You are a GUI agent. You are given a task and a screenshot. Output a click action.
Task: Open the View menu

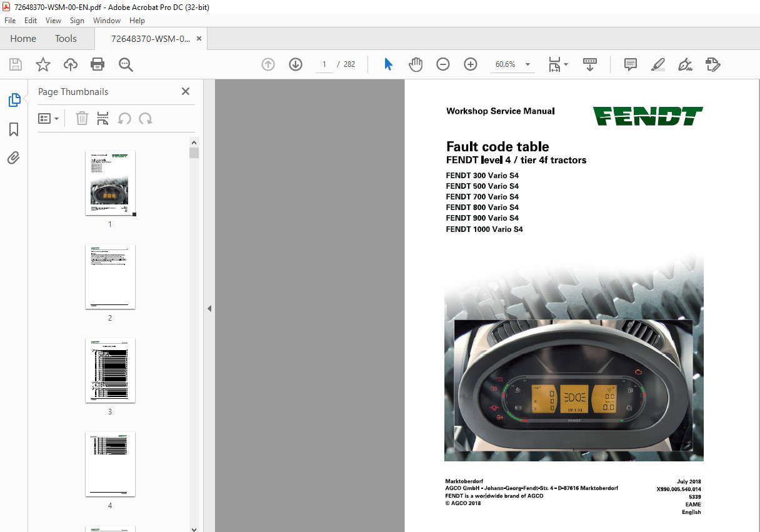click(53, 21)
